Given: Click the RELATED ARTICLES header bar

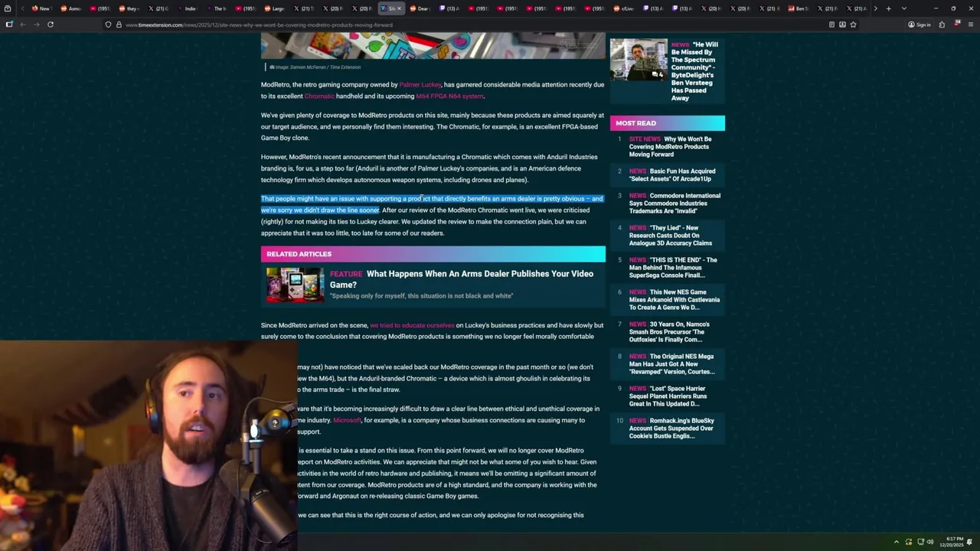Looking at the screenshot, I should [x=433, y=254].
